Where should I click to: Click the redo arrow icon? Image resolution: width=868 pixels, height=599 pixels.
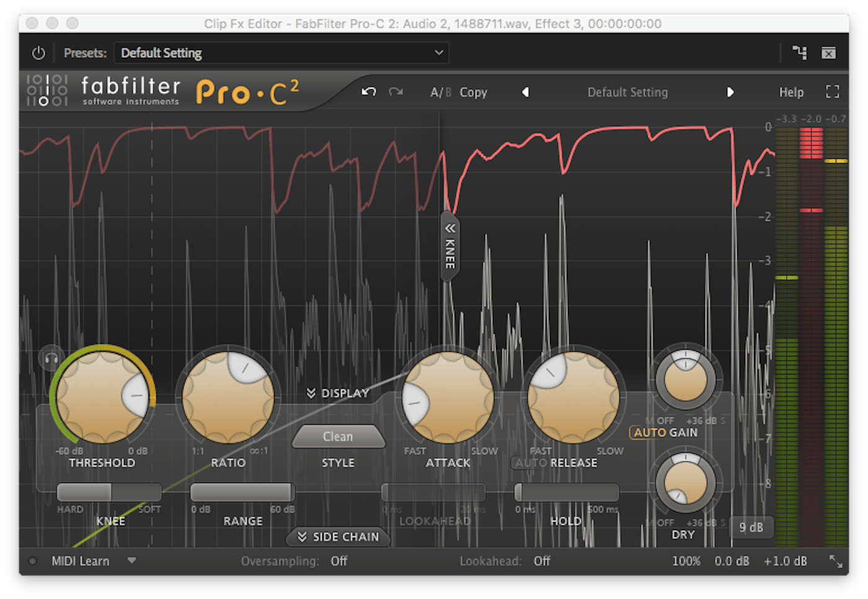[396, 92]
